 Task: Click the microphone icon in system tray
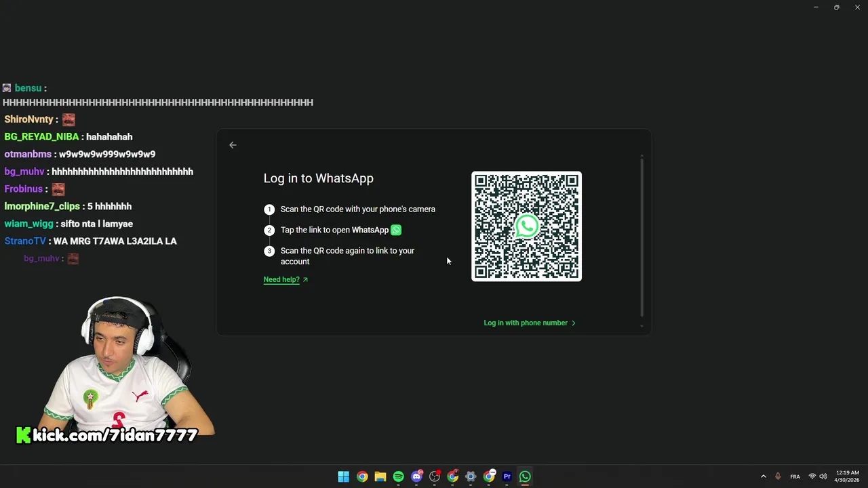tap(778, 476)
